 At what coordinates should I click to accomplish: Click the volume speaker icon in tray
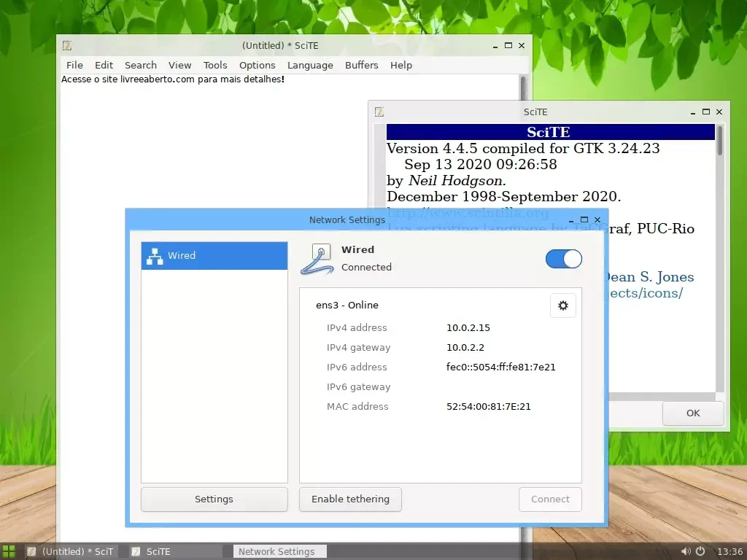pyautogui.click(x=686, y=551)
